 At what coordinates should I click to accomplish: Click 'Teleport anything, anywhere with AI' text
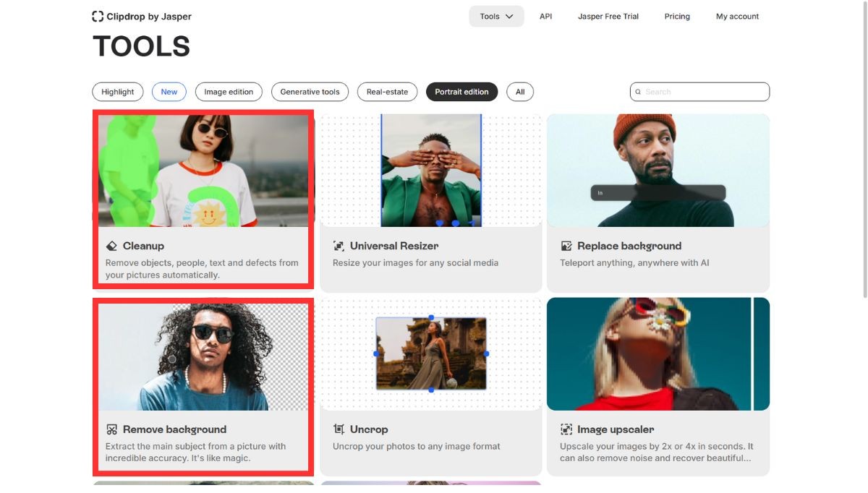634,263
